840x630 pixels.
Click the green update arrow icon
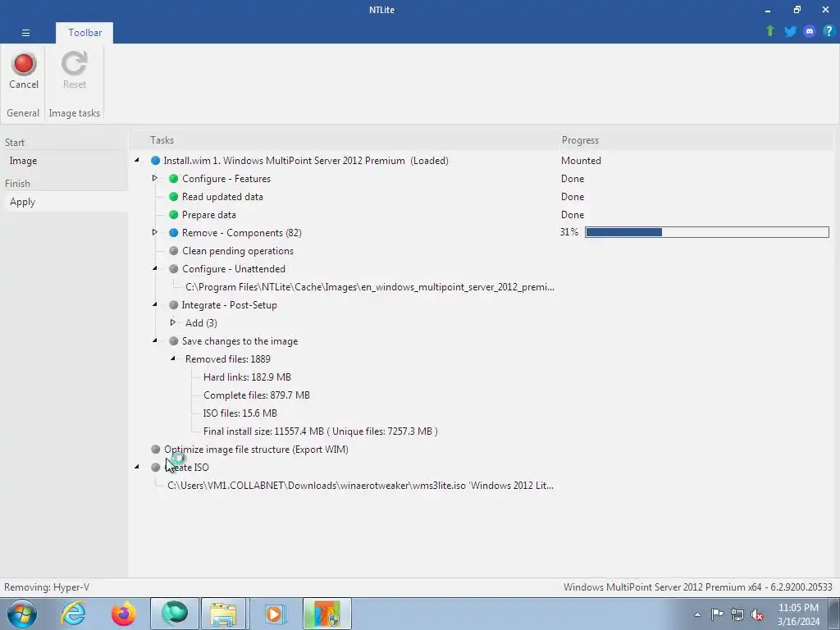(x=770, y=31)
